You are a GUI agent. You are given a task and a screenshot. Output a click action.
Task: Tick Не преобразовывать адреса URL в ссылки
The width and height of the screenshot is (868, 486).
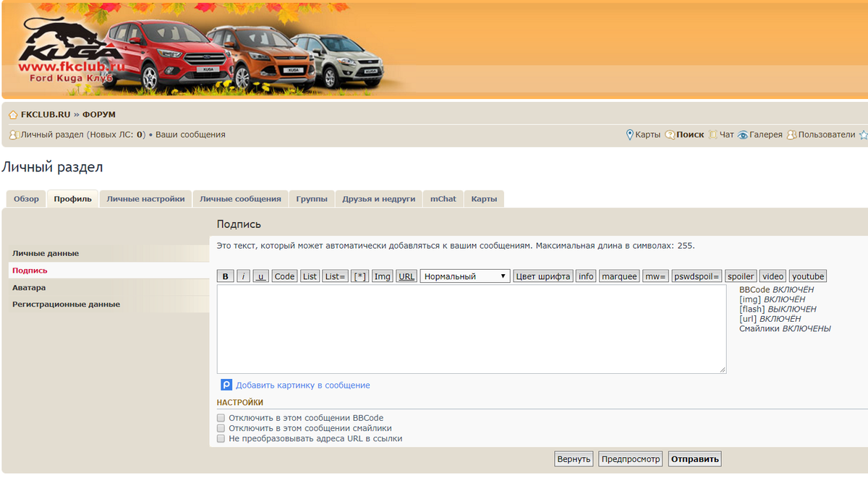point(221,438)
